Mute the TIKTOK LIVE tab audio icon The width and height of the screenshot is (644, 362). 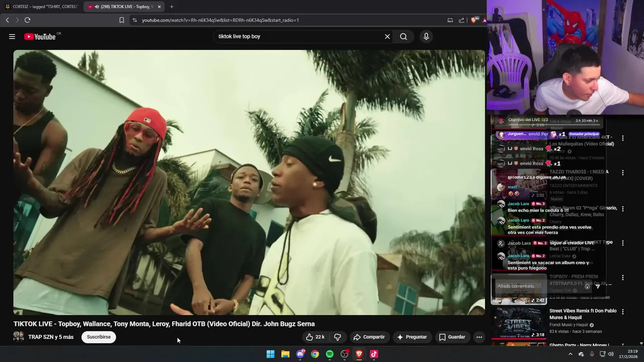tap(97, 7)
